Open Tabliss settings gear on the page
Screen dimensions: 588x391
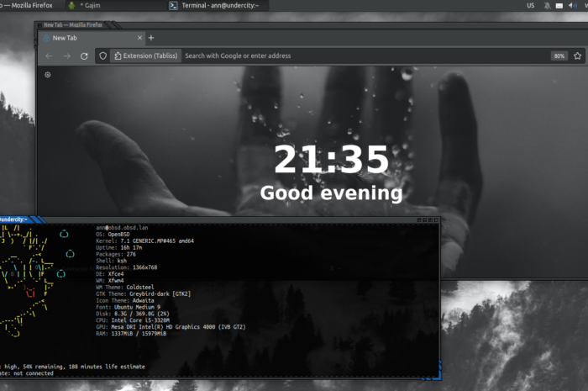48,75
